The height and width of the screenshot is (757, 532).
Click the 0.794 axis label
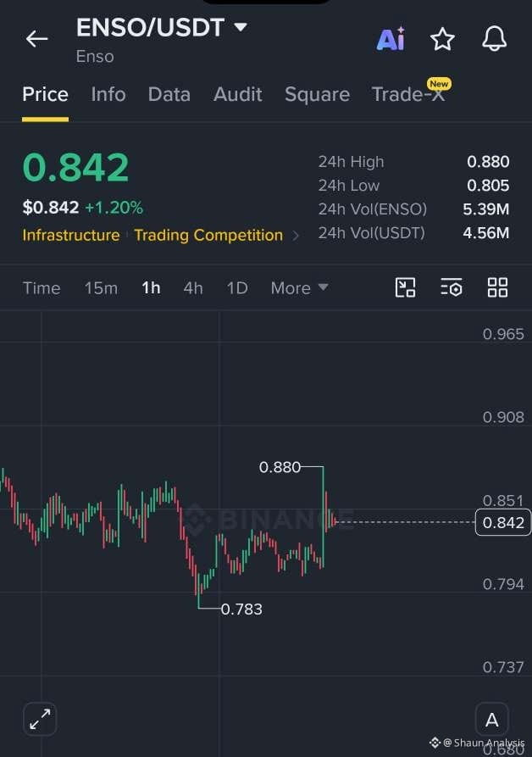click(503, 584)
